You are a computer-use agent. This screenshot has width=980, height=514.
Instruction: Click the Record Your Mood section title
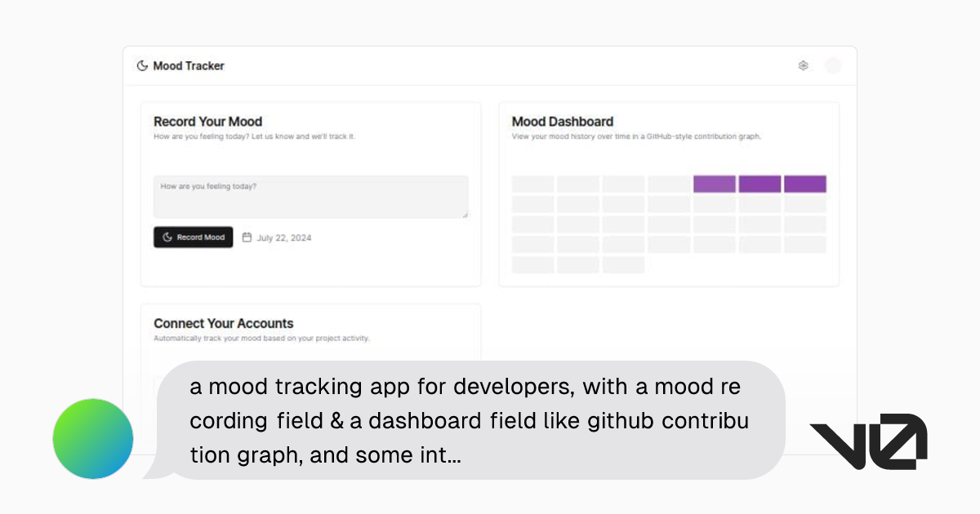pos(207,121)
